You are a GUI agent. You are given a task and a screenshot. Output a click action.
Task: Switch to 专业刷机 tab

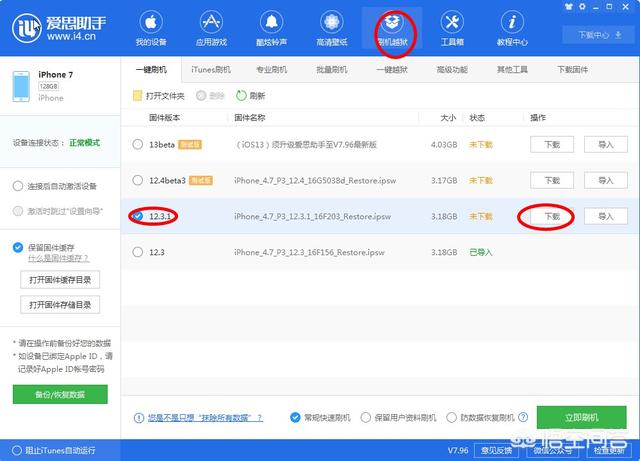pos(271,70)
